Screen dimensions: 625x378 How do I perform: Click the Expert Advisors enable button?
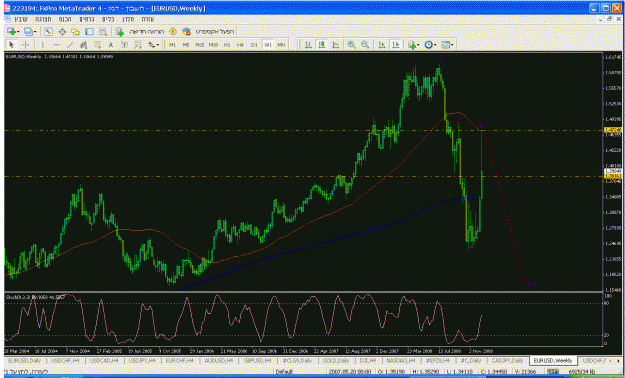[x=208, y=32]
